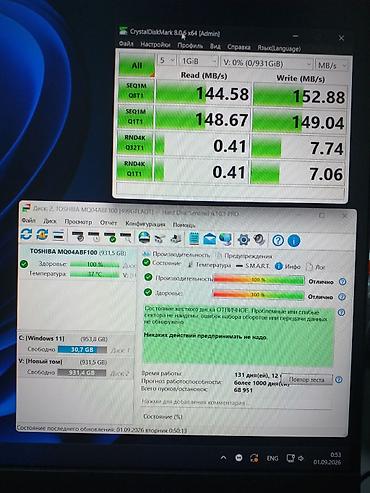Switch to the S.M.A.R.T. tab
The width and height of the screenshot is (370, 493).
click(x=253, y=266)
